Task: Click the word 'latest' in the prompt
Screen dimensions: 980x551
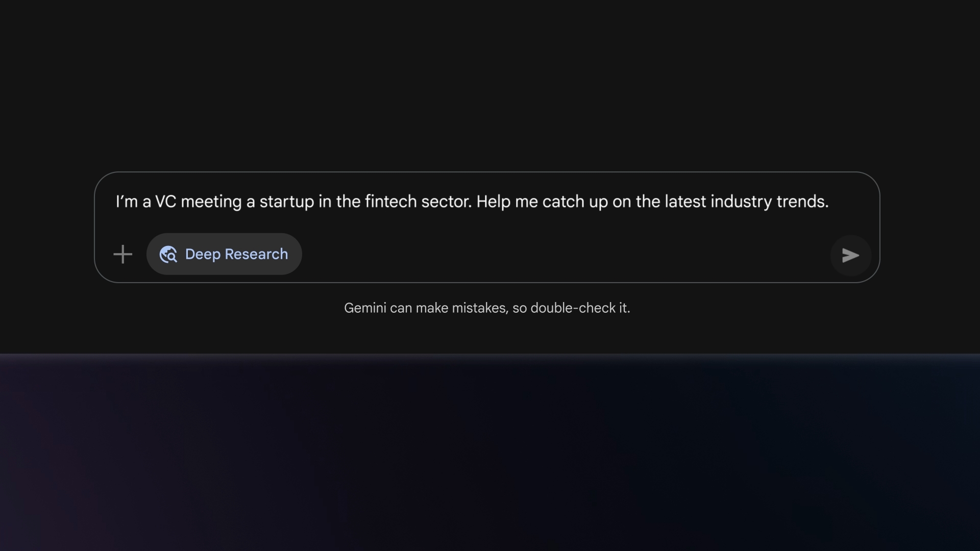Action: point(685,202)
